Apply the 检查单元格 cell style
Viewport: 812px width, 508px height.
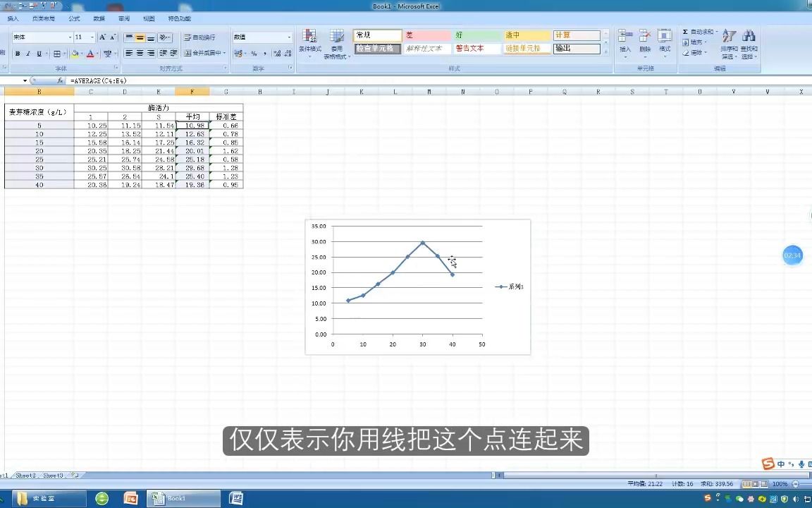point(376,49)
